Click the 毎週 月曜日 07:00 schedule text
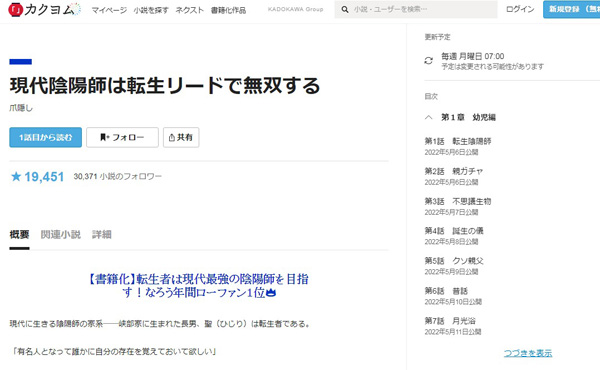600x370 pixels. pos(473,56)
